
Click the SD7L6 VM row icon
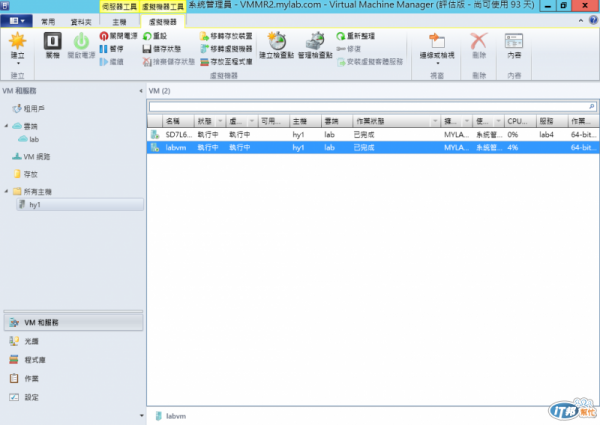click(155, 135)
